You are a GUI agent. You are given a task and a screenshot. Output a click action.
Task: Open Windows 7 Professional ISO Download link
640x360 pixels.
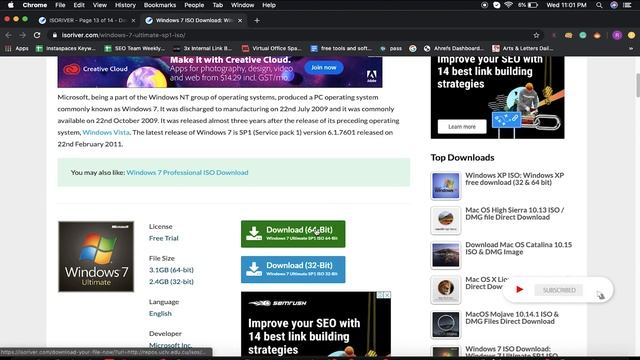[x=187, y=172]
